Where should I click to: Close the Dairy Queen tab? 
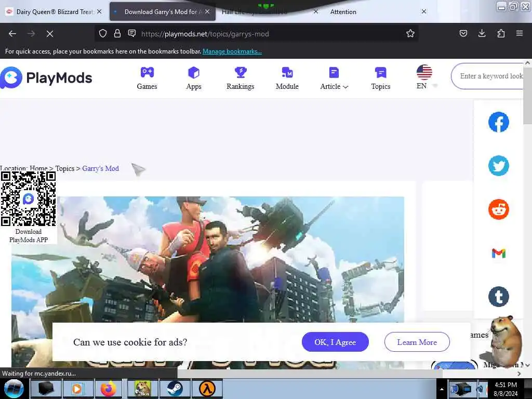99,11
